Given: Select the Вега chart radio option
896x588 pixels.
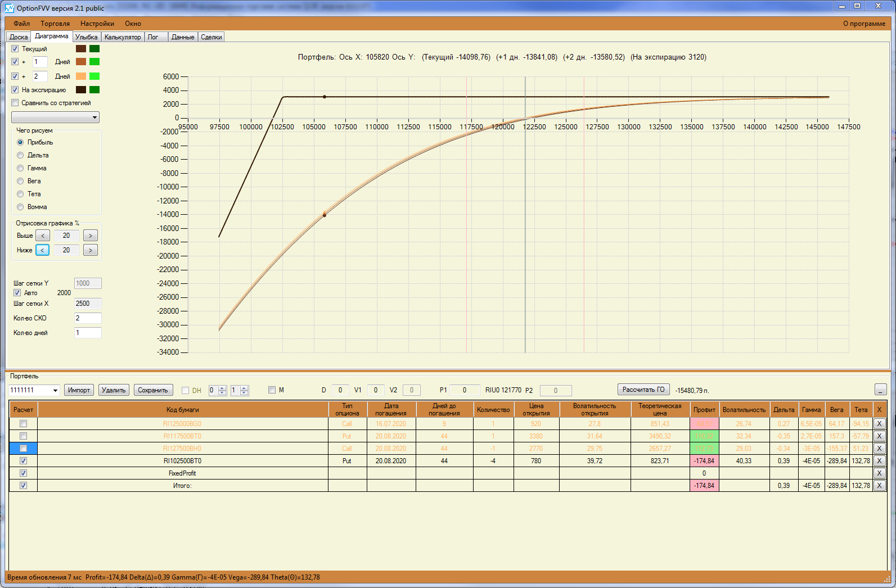Looking at the screenshot, I should 20,181.
